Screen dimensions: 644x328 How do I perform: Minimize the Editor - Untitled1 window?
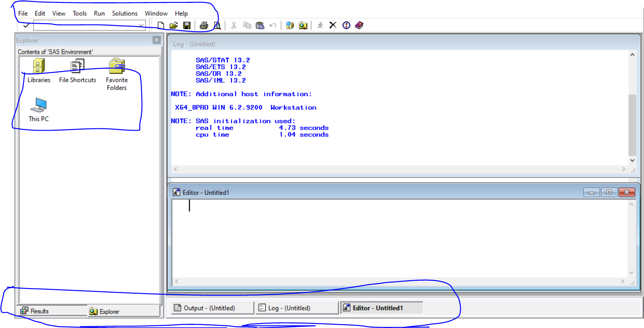(x=591, y=192)
